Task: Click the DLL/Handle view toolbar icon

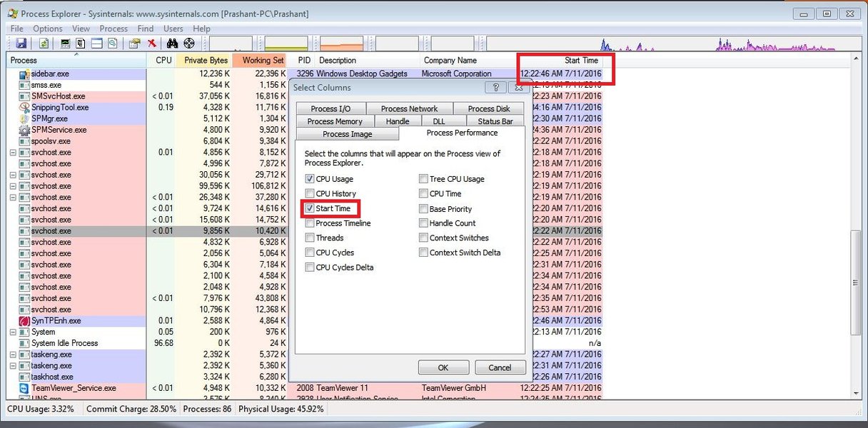Action: (112, 44)
